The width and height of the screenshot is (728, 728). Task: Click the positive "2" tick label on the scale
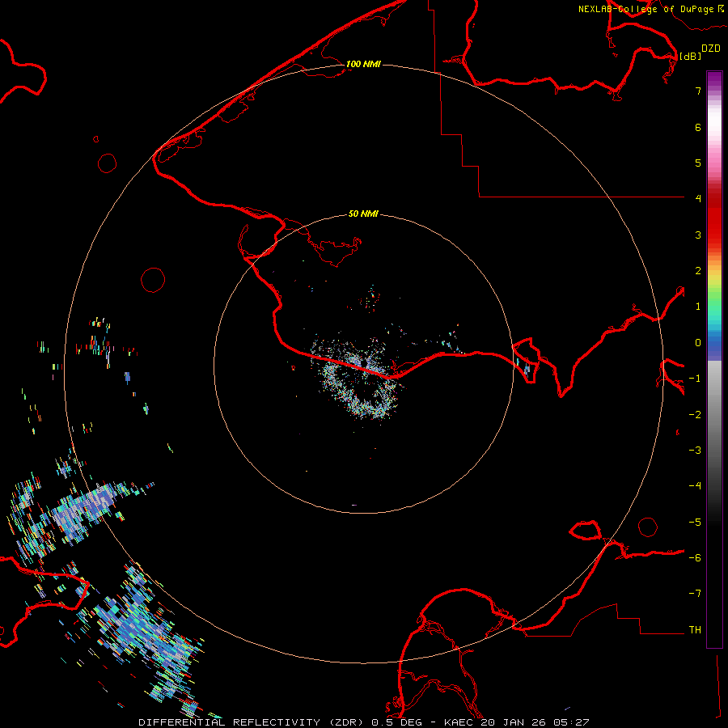[698, 271]
